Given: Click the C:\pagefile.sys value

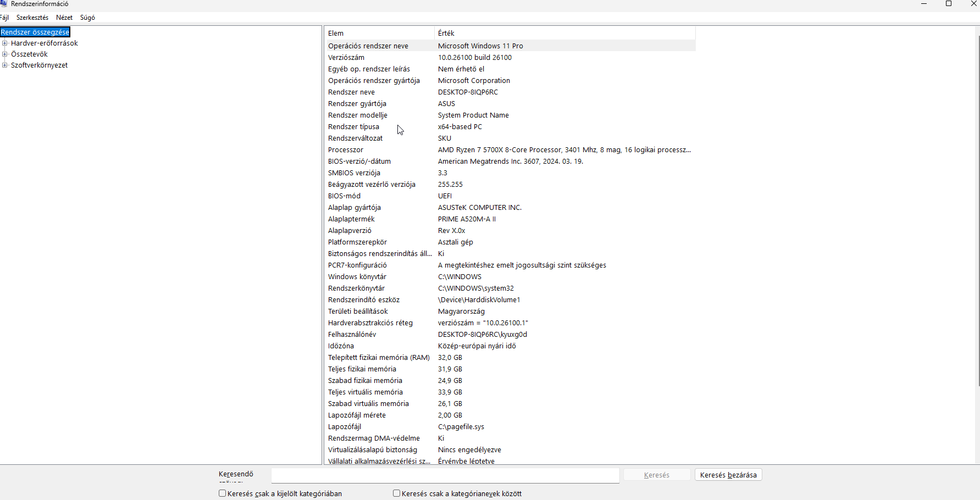Looking at the screenshot, I should (x=461, y=427).
